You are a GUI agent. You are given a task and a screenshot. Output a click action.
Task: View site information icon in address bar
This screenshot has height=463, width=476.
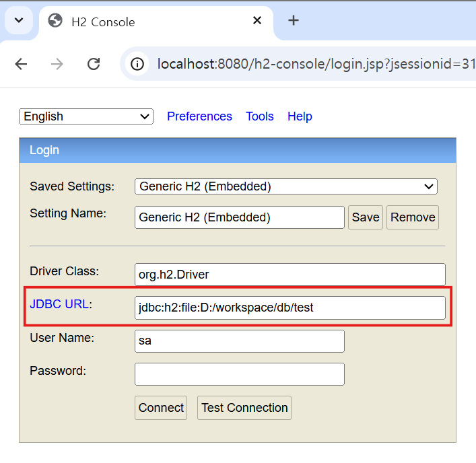point(137,64)
